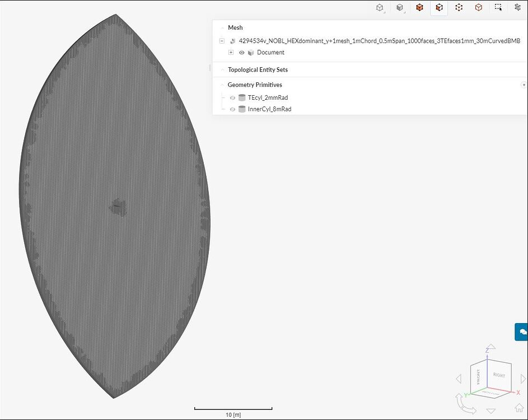The height and width of the screenshot is (420, 528).
Task: Select the shaded gray solid view icon
Action: pos(400,7)
